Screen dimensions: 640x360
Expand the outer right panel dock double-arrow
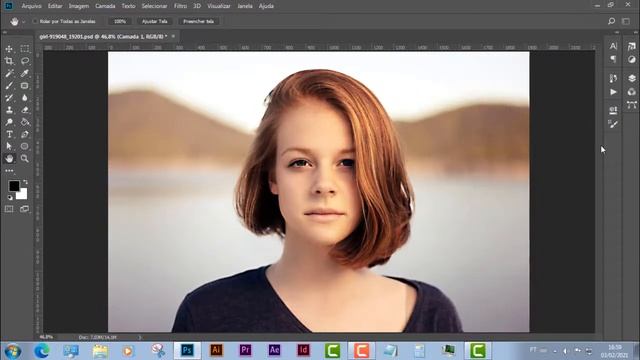[636, 32]
